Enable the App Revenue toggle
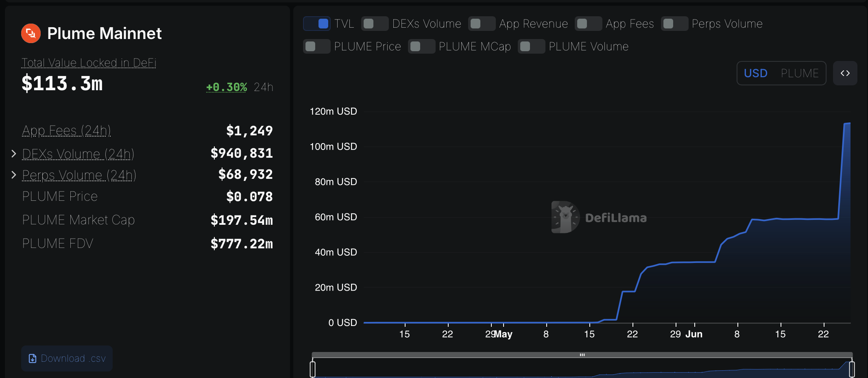The image size is (868, 378). click(x=482, y=24)
